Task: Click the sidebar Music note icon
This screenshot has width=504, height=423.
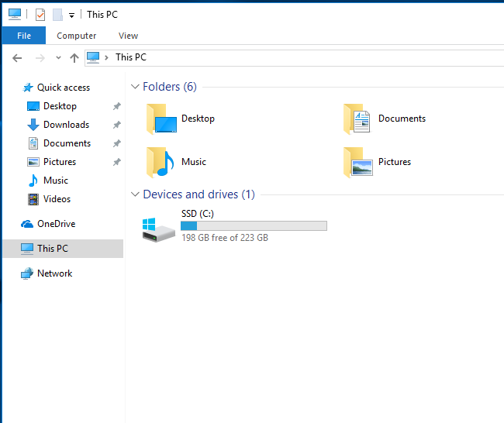Action: [33, 181]
